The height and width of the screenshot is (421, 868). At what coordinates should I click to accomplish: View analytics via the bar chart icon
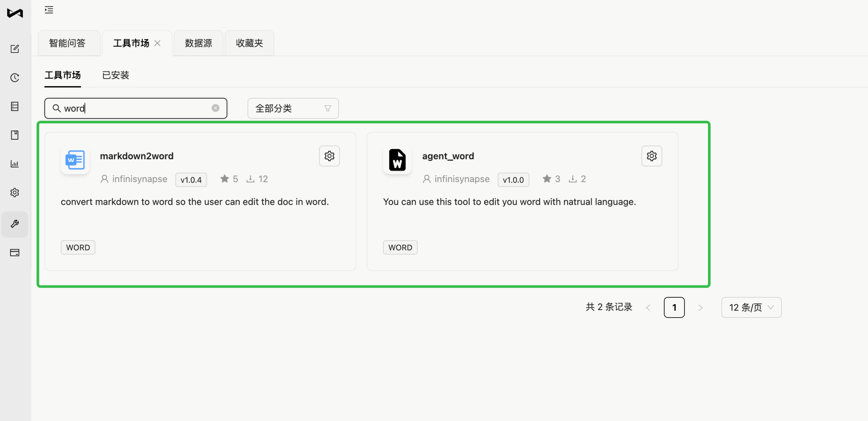click(x=15, y=163)
